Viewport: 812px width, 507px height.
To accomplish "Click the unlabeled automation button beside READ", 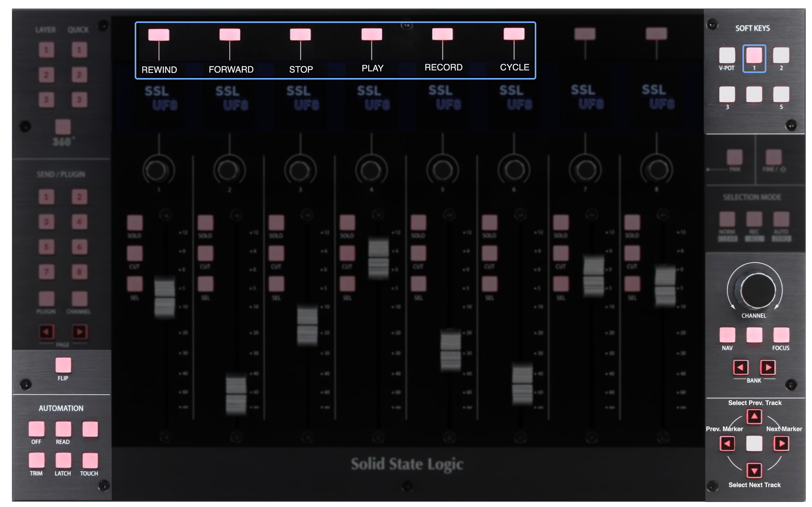I will click(x=90, y=429).
